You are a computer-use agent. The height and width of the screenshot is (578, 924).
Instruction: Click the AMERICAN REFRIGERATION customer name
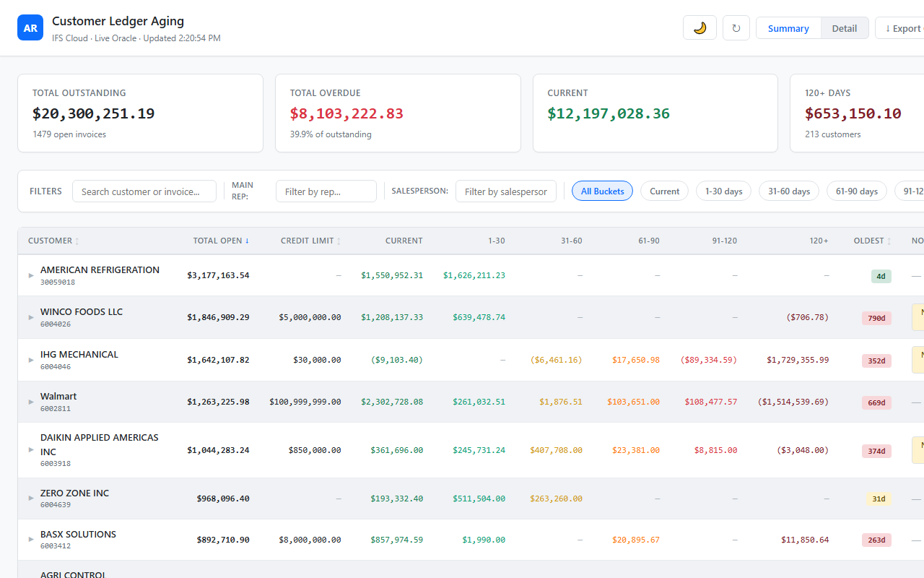click(100, 269)
